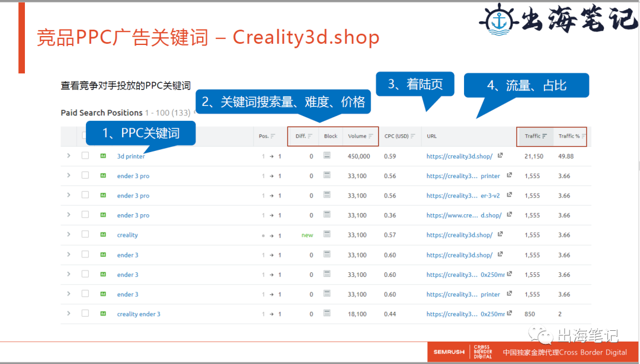Expand ender 3 pro row with printer URL

click(x=69, y=175)
